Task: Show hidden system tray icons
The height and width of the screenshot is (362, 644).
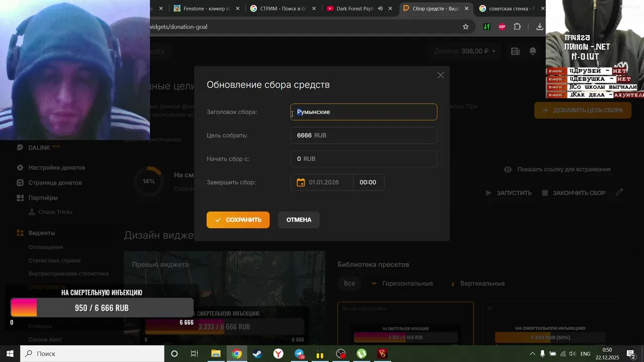Action: [532, 354]
